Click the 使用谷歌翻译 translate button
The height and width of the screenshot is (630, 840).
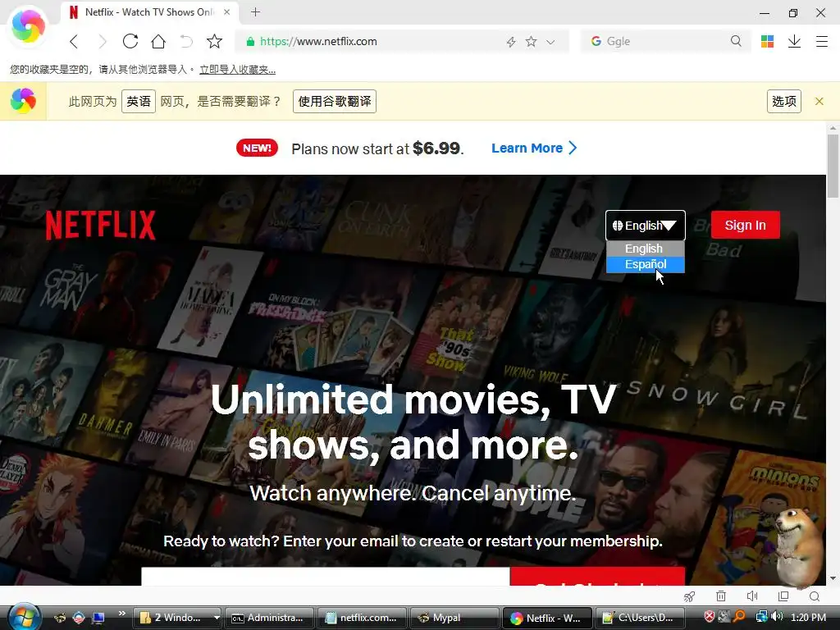(335, 101)
